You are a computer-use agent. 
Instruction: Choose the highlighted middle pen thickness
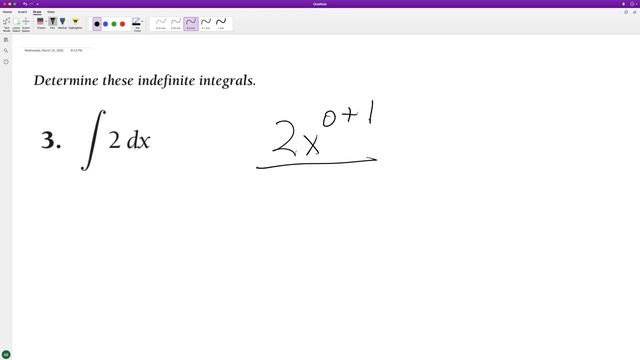coord(191,24)
